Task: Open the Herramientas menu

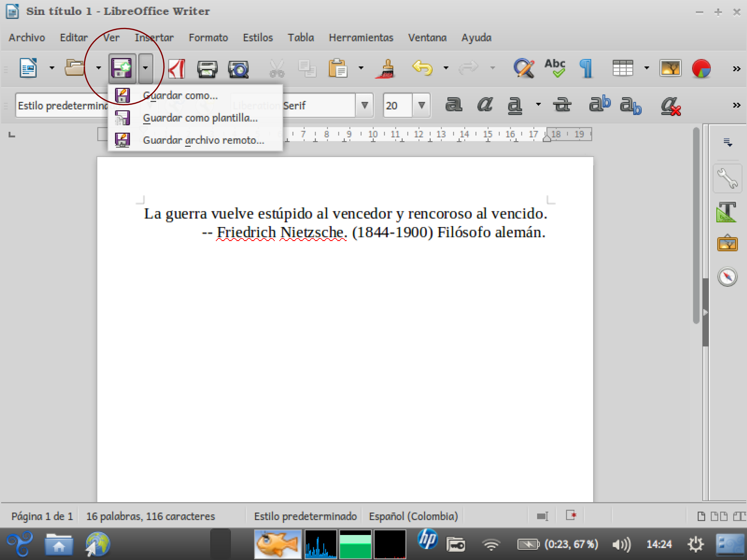Action: point(361,38)
